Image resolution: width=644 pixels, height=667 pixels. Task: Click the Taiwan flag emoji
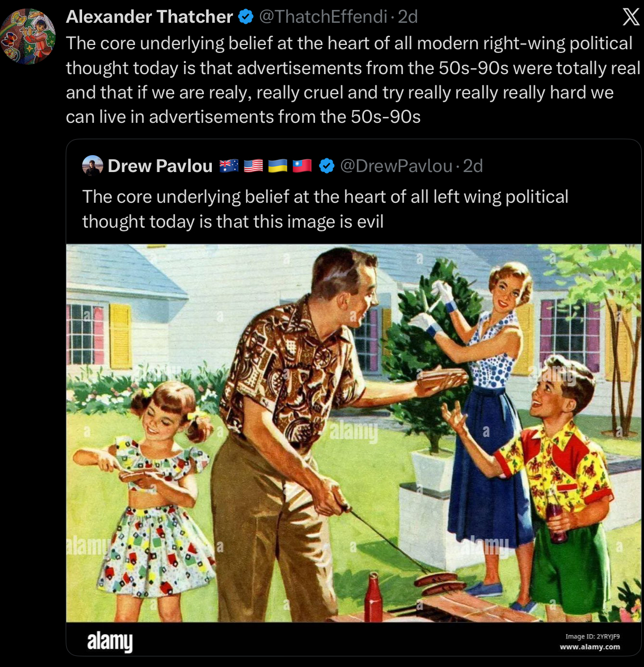(x=302, y=166)
